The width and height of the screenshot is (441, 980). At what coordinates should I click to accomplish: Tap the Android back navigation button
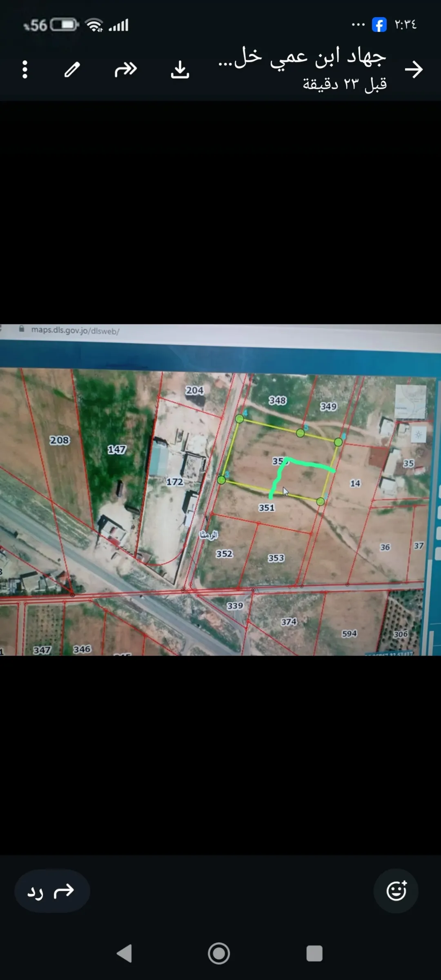point(125,953)
